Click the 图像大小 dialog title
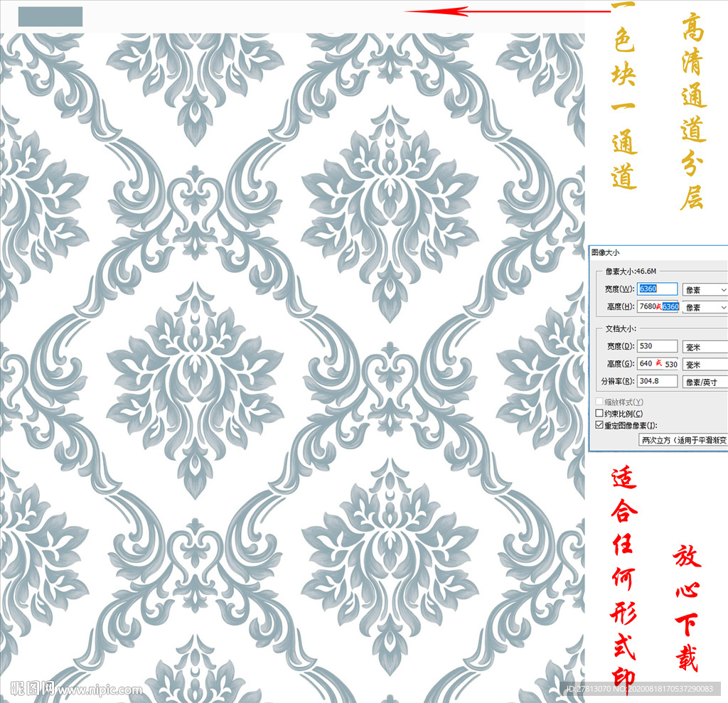728x703 pixels. [x=606, y=252]
